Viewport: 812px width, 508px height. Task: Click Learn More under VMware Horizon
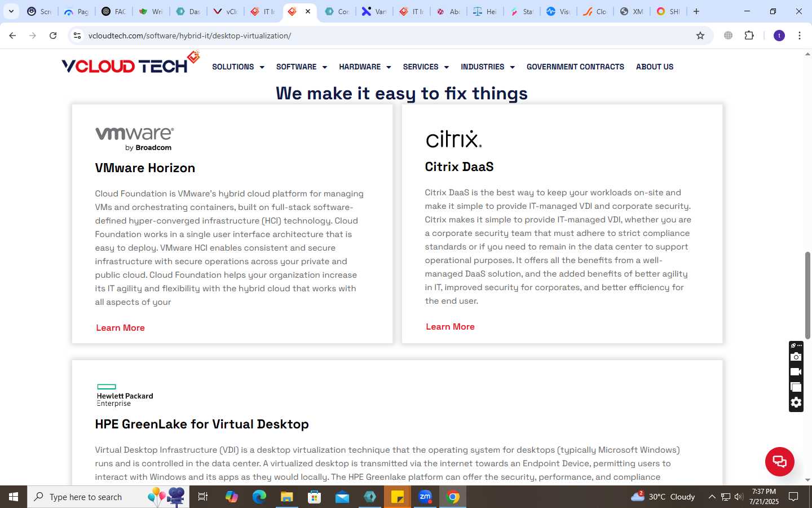click(120, 328)
